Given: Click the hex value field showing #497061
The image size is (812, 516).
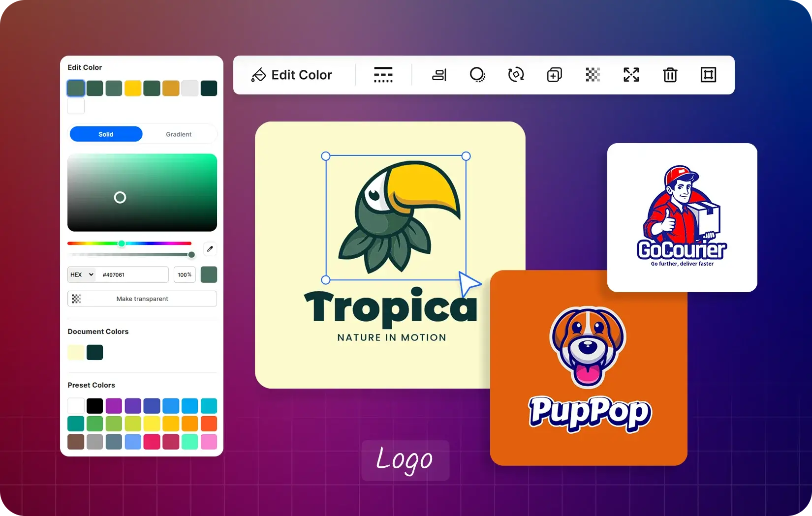Looking at the screenshot, I should (x=133, y=274).
